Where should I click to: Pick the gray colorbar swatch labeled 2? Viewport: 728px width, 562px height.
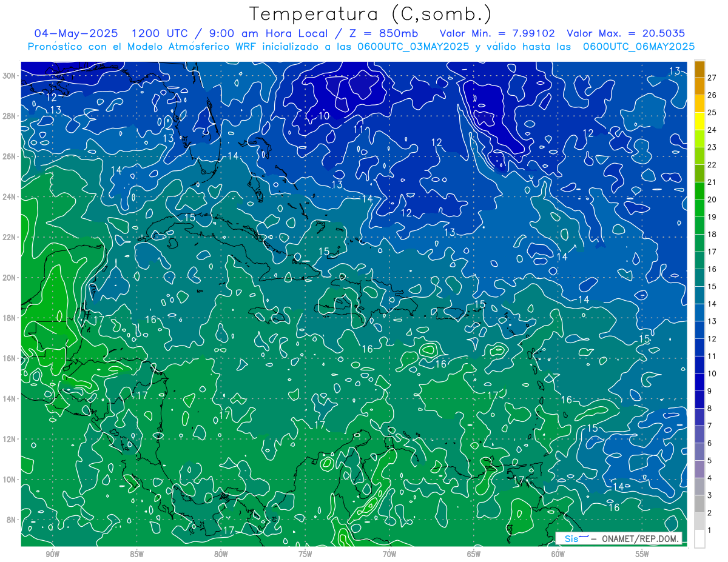click(x=699, y=504)
